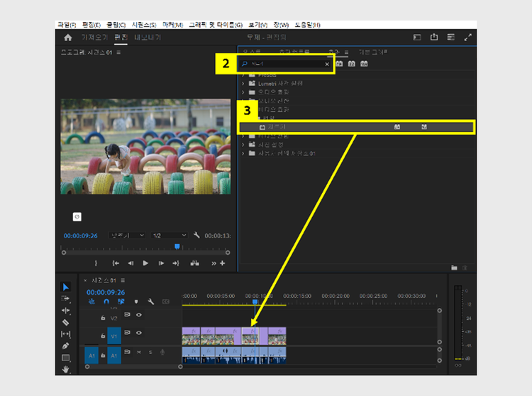Open the zoom level dropdown in monitor
This screenshot has width=532, height=396.
click(x=127, y=235)
